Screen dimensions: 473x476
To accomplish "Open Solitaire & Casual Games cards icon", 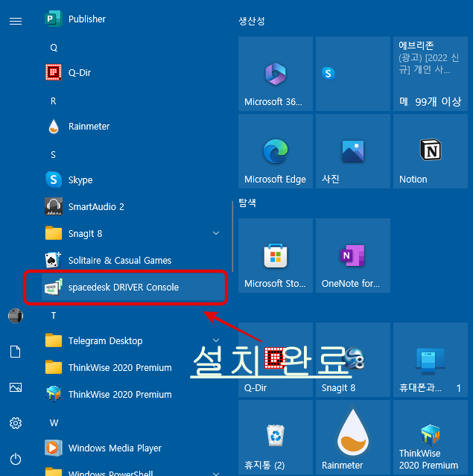I will (54, 260).
